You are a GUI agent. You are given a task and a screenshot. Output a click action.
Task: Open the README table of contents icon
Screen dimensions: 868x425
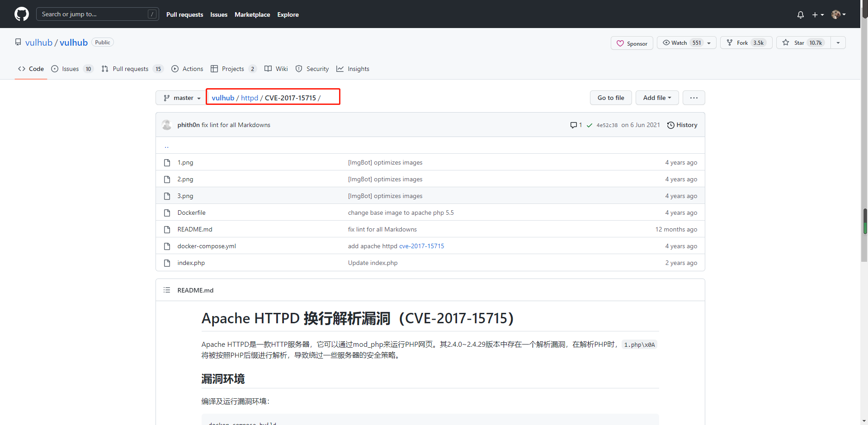[x=167, y=290]
